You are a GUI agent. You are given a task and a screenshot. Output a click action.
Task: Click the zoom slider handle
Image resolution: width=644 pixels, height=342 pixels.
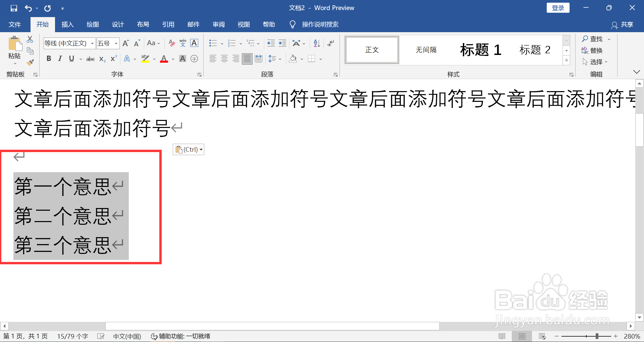tap(597, 336)
